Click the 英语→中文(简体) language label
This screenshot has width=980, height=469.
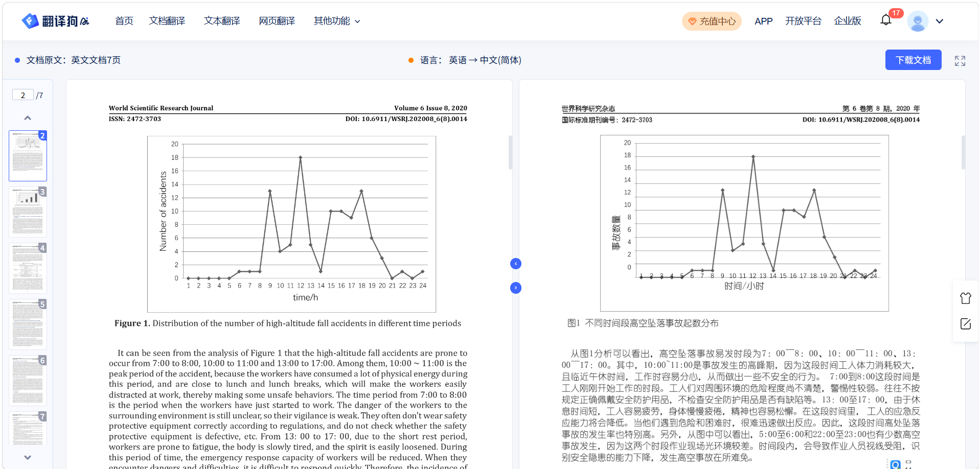click(485, 60)
